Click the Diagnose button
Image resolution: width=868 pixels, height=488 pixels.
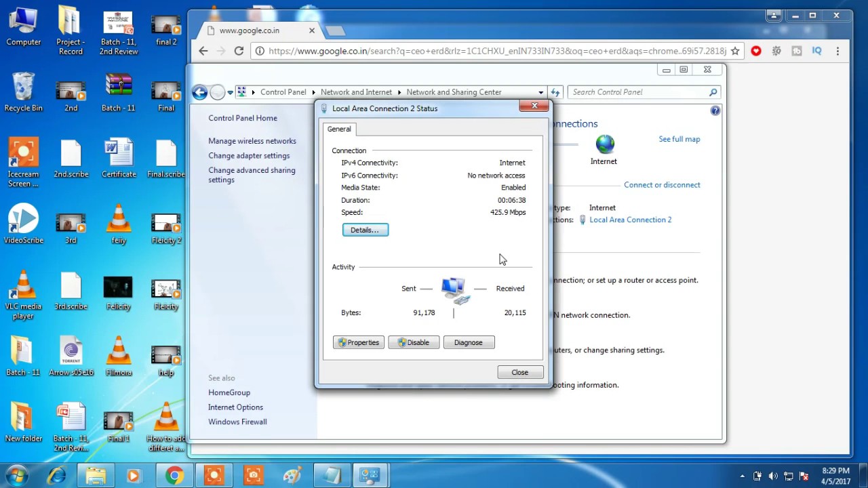pyautogui.click(x=469, y=342)
